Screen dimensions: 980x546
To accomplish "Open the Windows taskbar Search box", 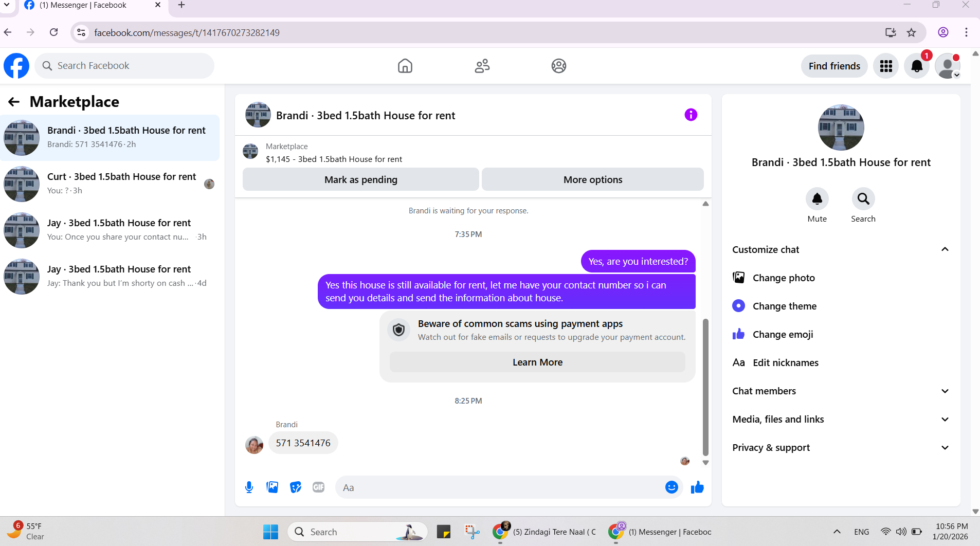I will coord(357,532).
